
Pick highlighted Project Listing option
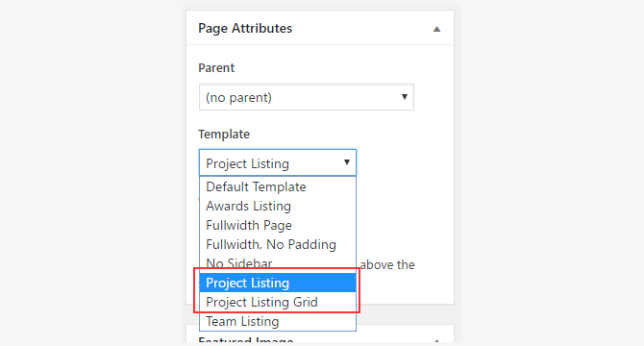278,283
